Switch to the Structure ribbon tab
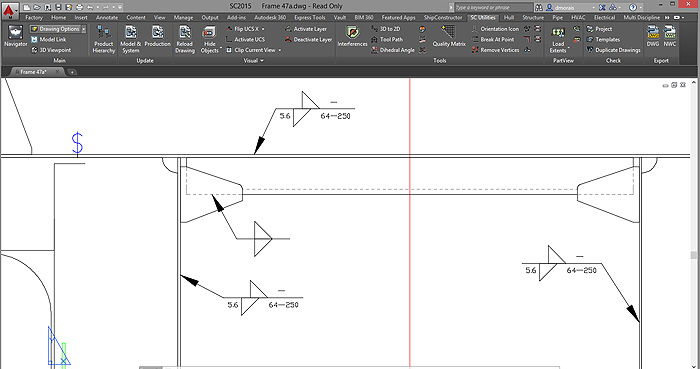The image size is (700, 369). pyautogui.click(x=533, y=18)
